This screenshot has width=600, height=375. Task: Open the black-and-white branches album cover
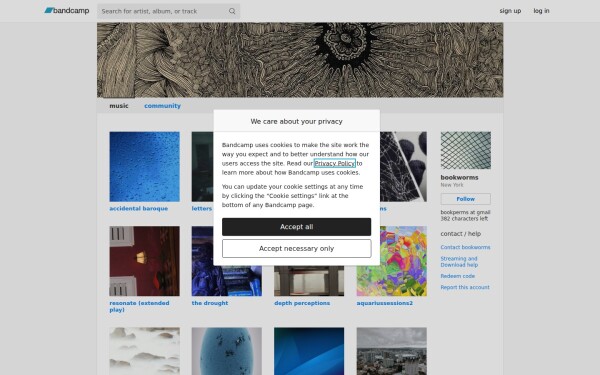click(x=403, y=166)
